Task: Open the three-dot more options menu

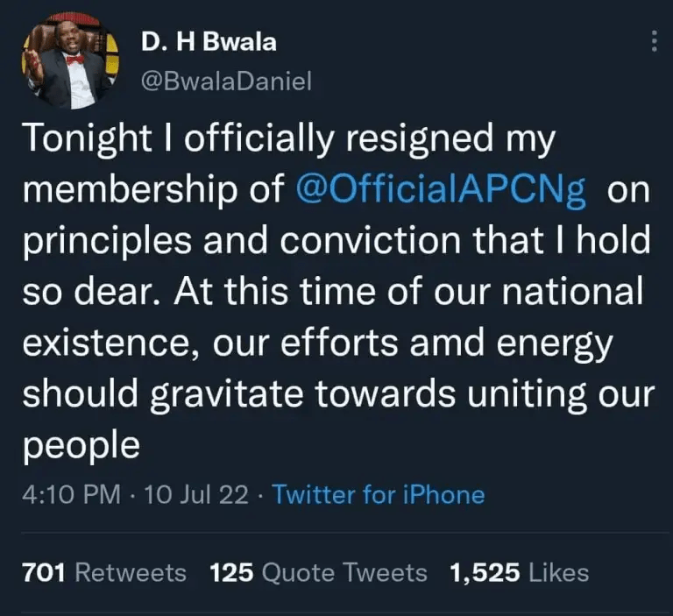Action: pos(654,44)
